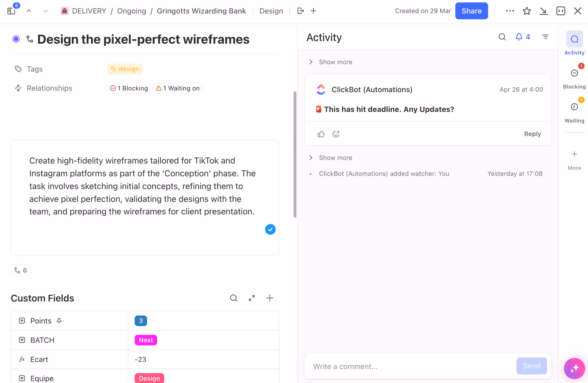Like ClickBot's comment with thumbs up
This screenshot has height=383, width=588.
click(x=321, y=134)
